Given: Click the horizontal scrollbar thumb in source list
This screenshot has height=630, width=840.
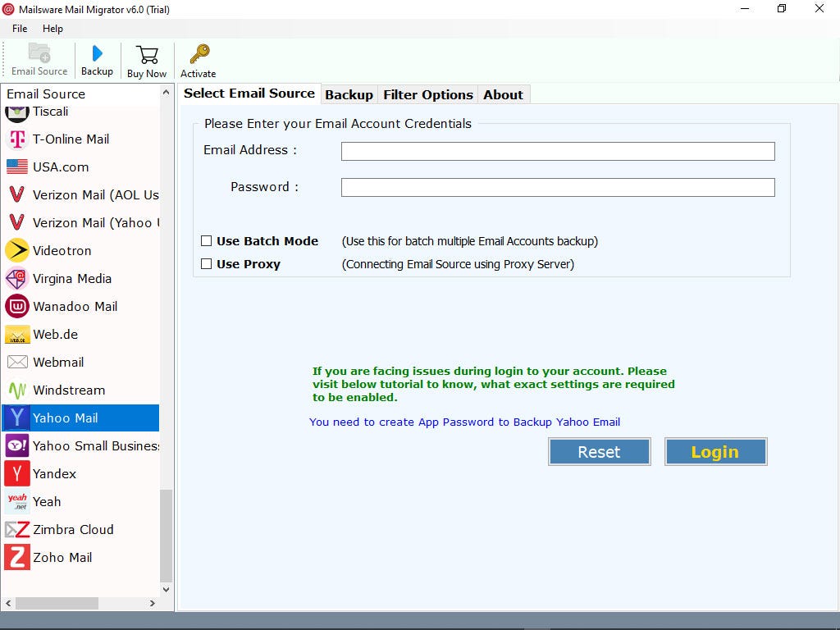Looking at the screenshot, I should [57, 603].
